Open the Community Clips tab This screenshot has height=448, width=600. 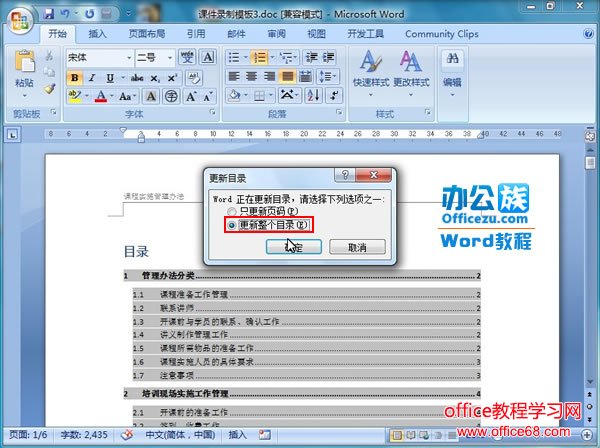(x=442, y=34)
